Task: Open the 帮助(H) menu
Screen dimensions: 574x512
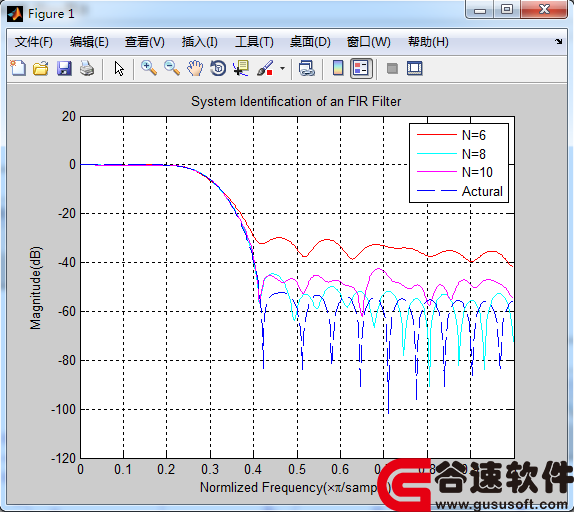Action: click(x=428, y=42)
